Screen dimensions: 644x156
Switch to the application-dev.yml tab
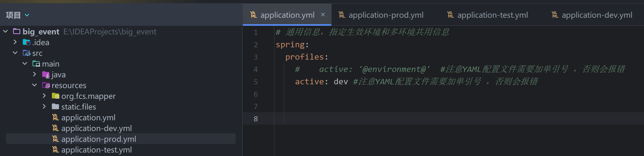coord(597,15)
